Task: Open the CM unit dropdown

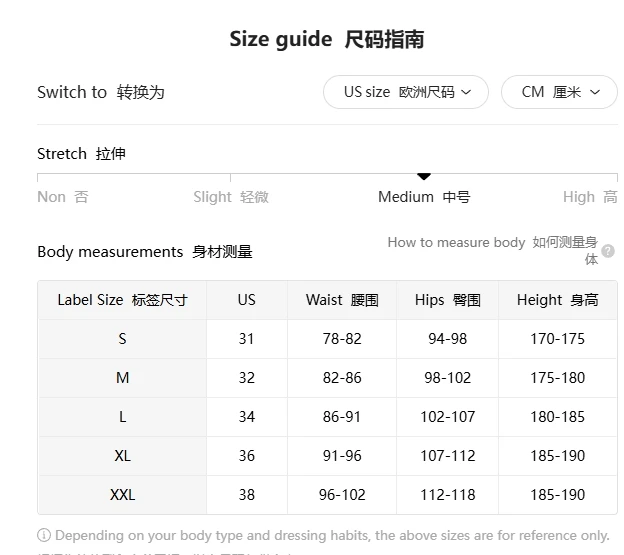Action: click(559, 92)
